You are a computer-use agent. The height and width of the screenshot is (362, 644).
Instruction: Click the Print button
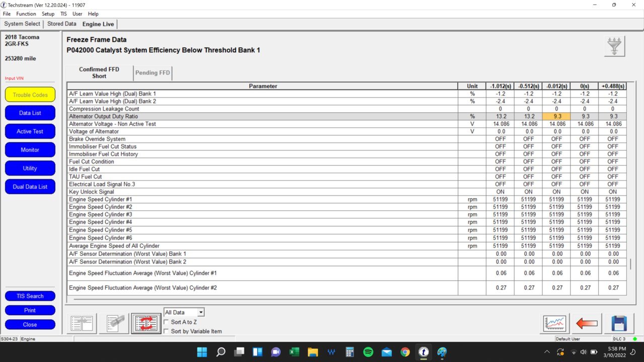tap(30, 310)
